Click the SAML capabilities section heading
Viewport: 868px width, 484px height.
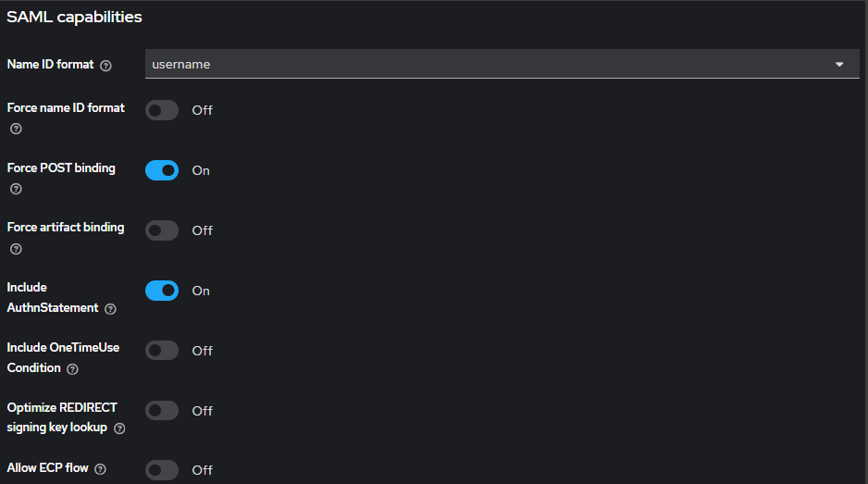click(x=74, y=17)
